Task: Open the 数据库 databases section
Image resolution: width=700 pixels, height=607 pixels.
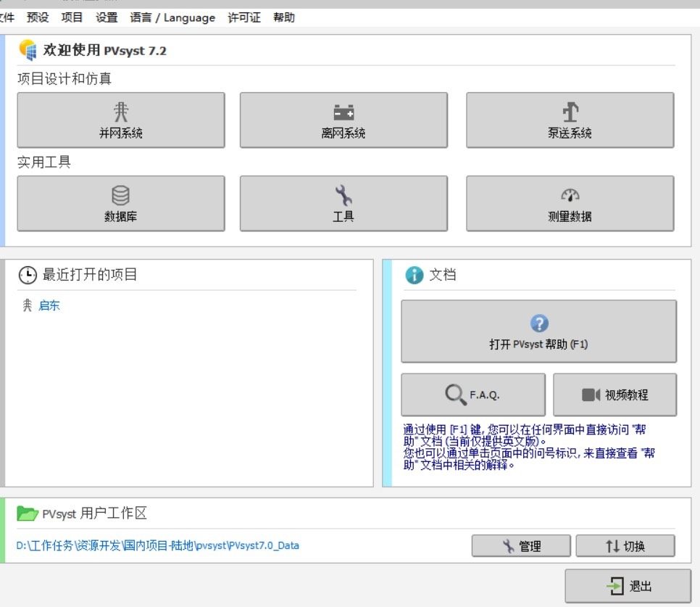Action: coord(121,203)
